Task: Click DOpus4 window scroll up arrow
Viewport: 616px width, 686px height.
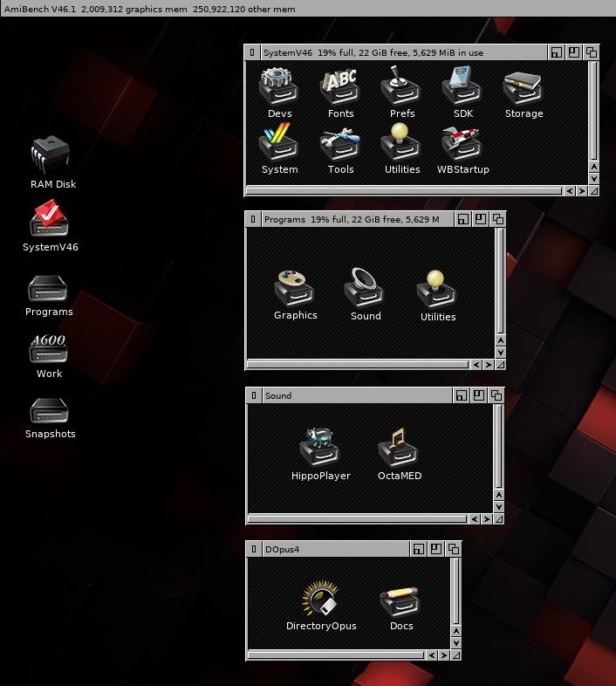Action: click(455, 631)
